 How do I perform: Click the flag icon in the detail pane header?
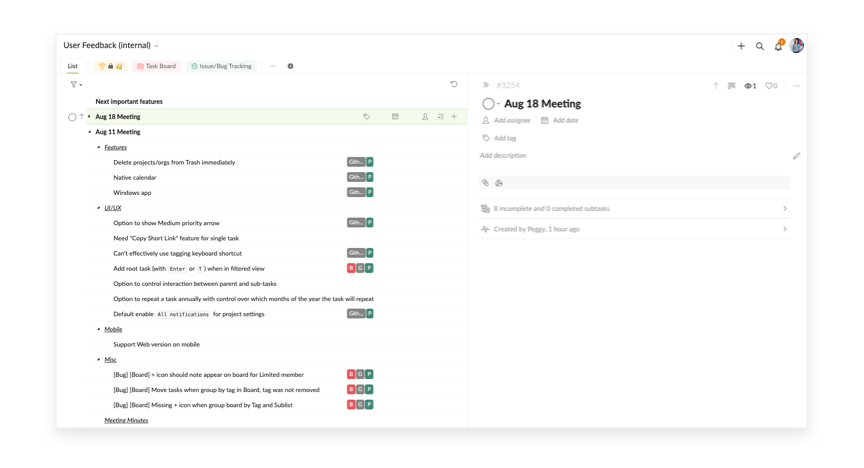731,85
